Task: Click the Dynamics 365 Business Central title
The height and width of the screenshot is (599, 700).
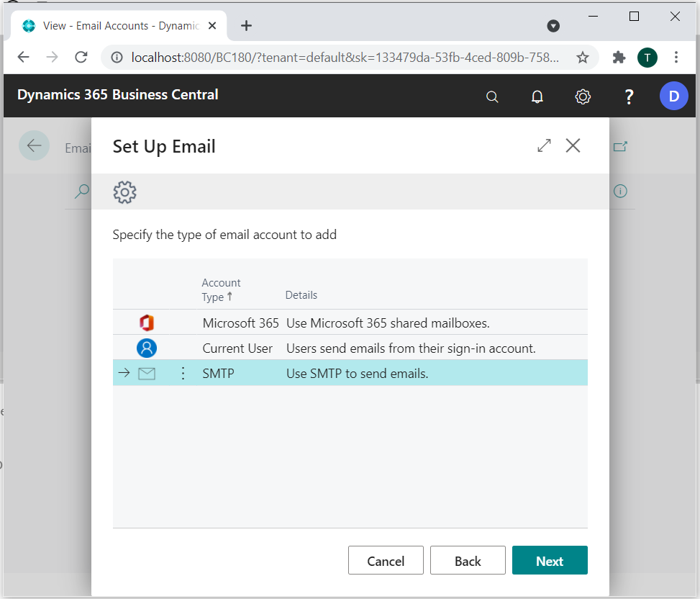Action: [x=118, y=95]
